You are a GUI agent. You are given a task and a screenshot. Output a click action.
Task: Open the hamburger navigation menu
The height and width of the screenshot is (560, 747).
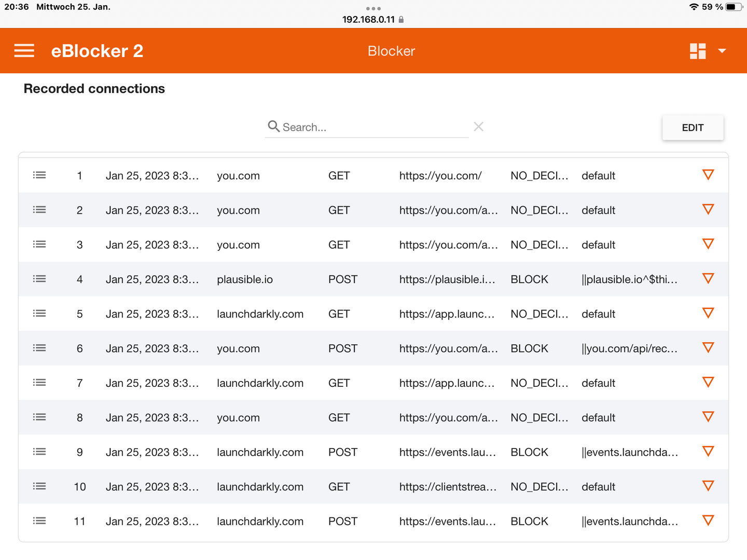tap(24, 51)
